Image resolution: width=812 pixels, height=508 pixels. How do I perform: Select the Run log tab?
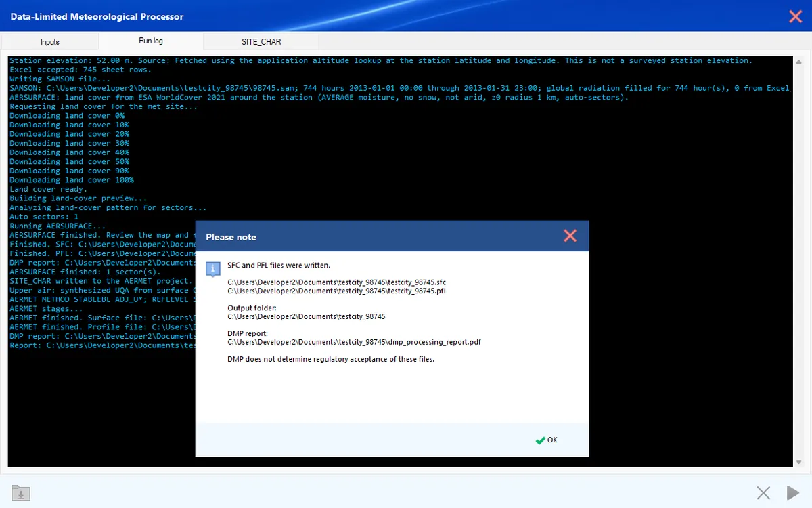pos(151,41)
